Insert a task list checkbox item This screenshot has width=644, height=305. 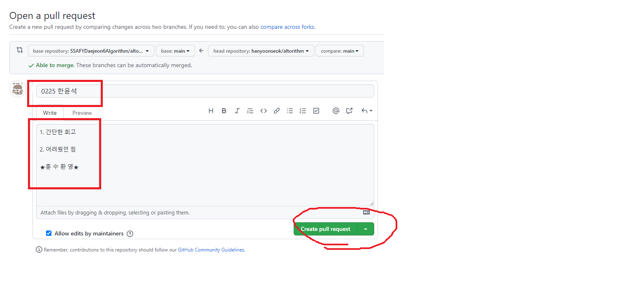point(316,111)
